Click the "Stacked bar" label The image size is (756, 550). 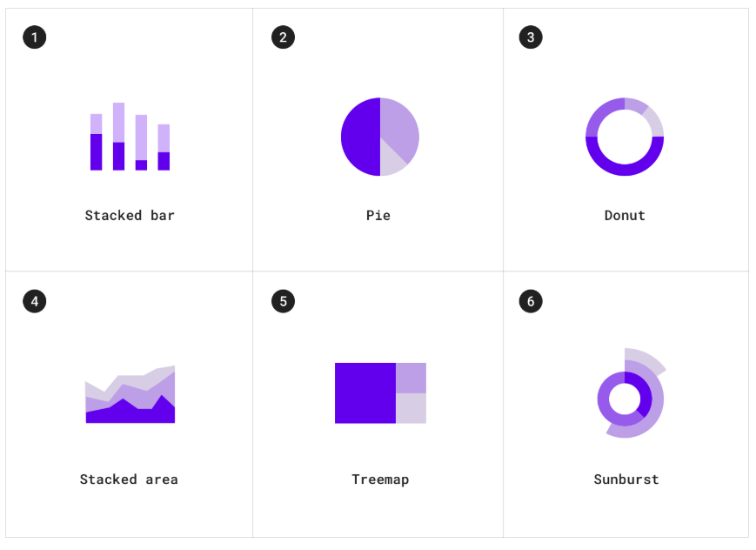pyautogui.click(x=130, y=216)
